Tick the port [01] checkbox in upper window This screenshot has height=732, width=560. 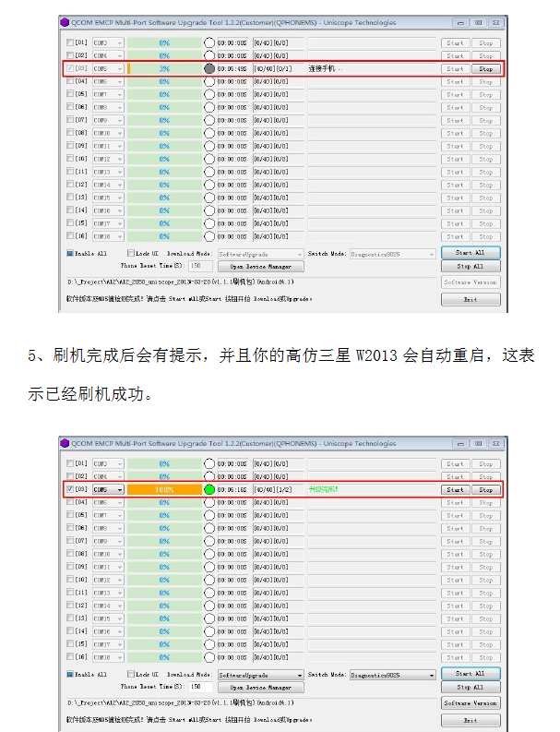(71, 42)
